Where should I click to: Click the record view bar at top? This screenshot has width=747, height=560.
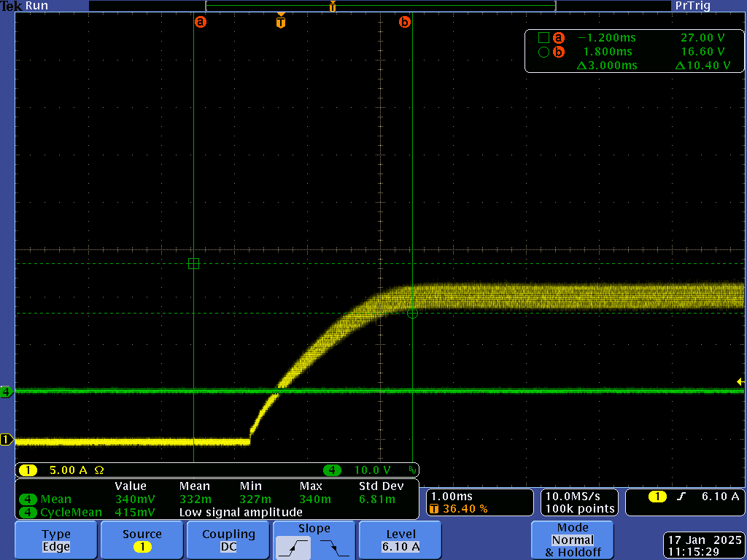[x=380, y=6]
